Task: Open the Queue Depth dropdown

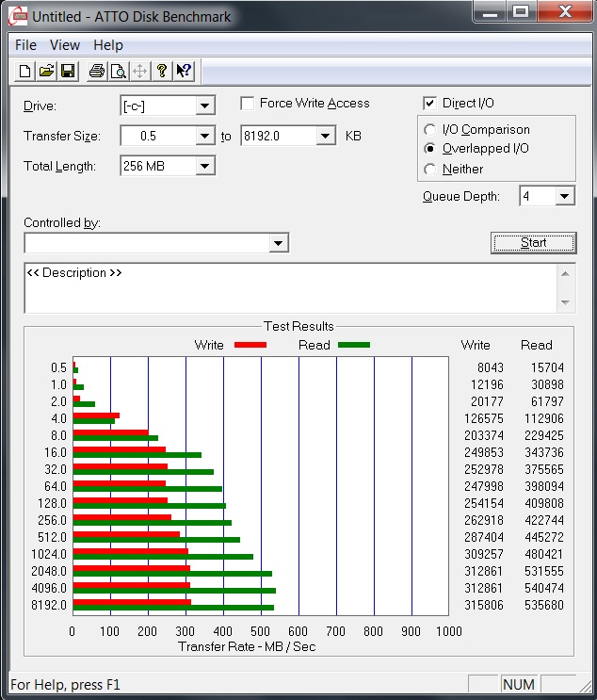Action: [564, 197]
